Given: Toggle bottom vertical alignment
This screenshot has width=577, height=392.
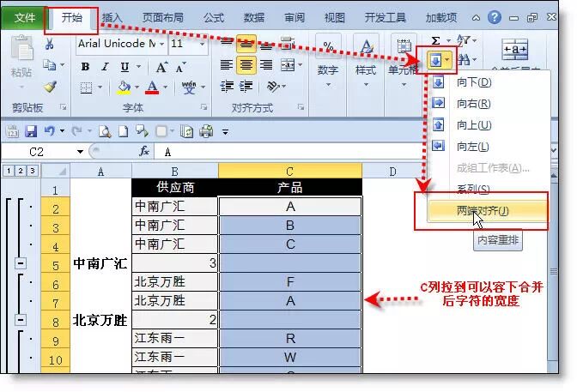Looking at the screenshot, I should click(266, 45).
